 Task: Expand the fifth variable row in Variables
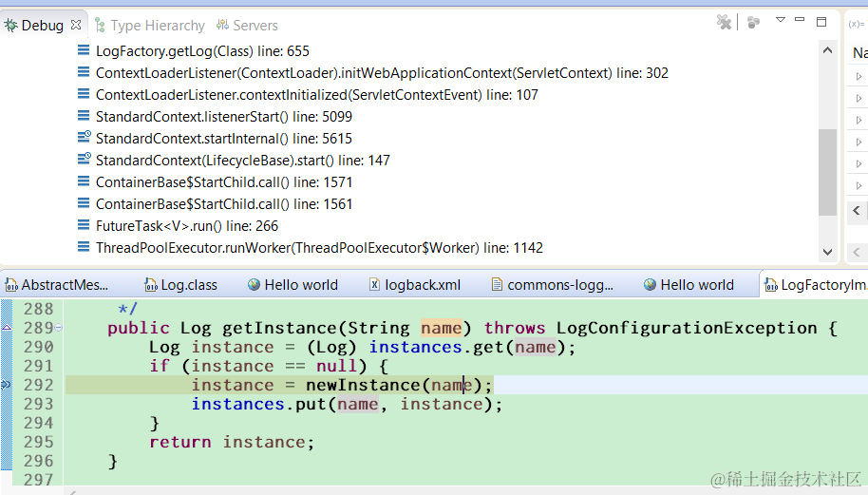coord(859,164)
